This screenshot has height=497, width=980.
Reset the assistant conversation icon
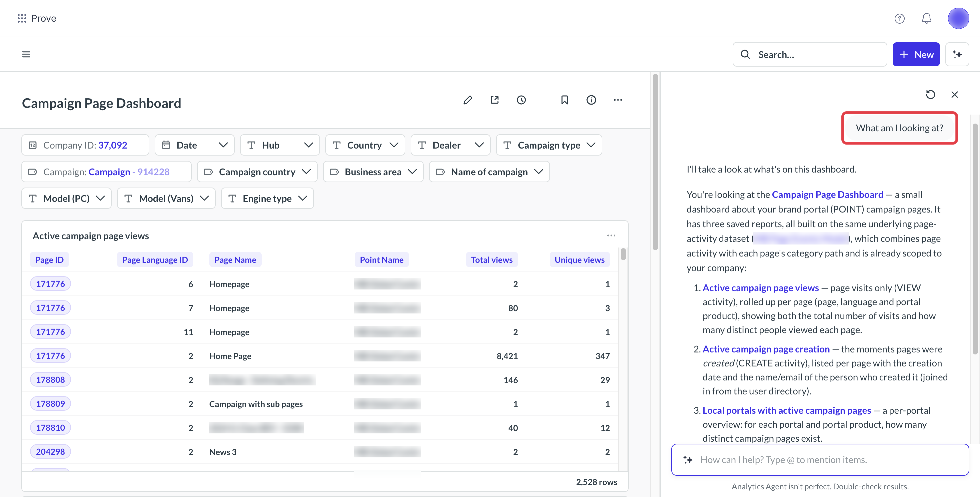(x=931, y=94)
